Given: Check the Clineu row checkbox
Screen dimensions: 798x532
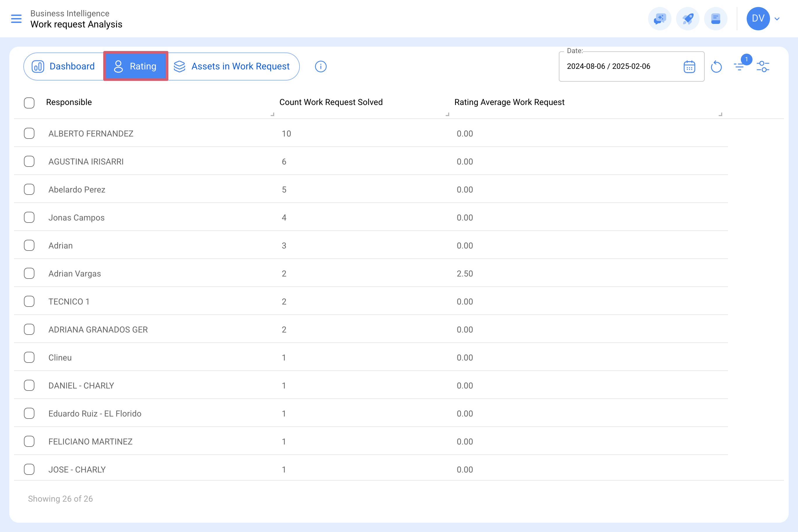Looking at the screenshot, I should 29,357.
